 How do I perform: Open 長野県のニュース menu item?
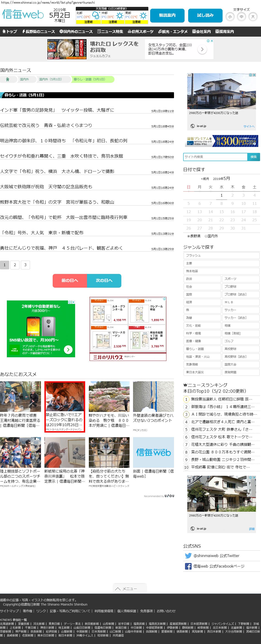38,32
